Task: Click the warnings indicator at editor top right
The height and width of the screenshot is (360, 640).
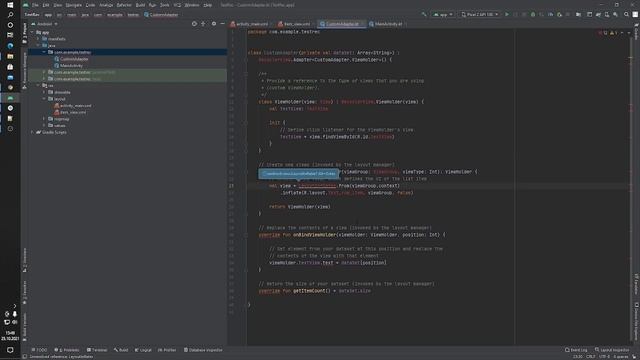Action: (x=613, y=33)
